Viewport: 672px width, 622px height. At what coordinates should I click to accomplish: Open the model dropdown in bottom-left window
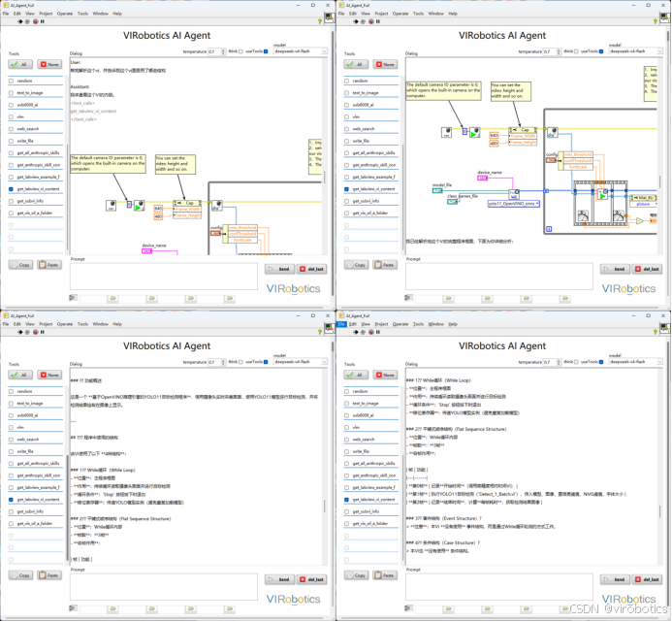pyautogui.click(x=325, y=362)
